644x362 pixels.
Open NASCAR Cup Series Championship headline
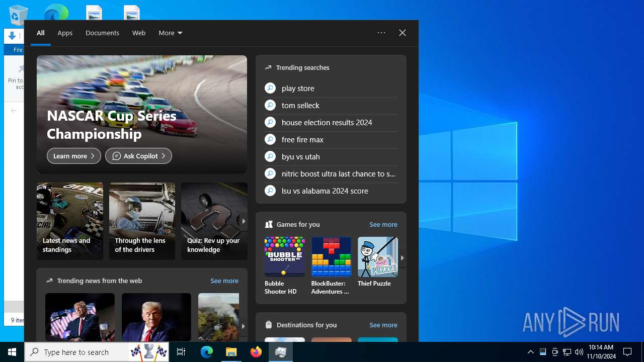pyautogui.click(x=112, y=125)
